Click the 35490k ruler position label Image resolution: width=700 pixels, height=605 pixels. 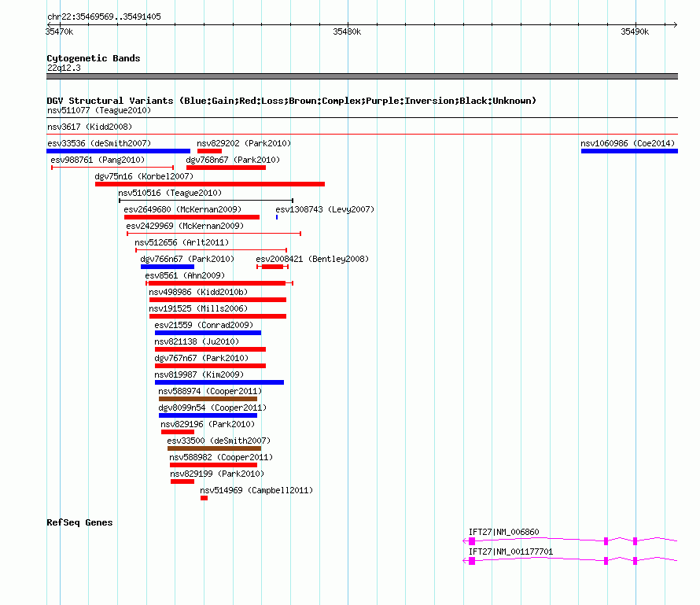click(x=635, y=31)
